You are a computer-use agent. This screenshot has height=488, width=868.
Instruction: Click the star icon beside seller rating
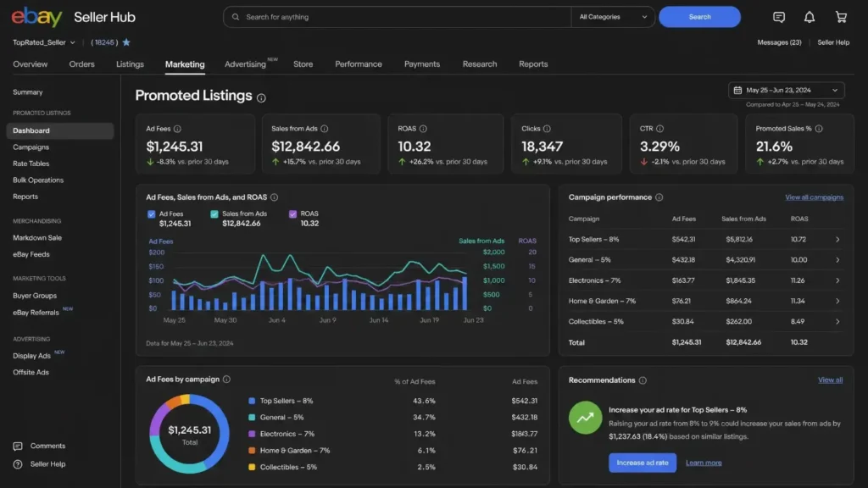(126, 42)
